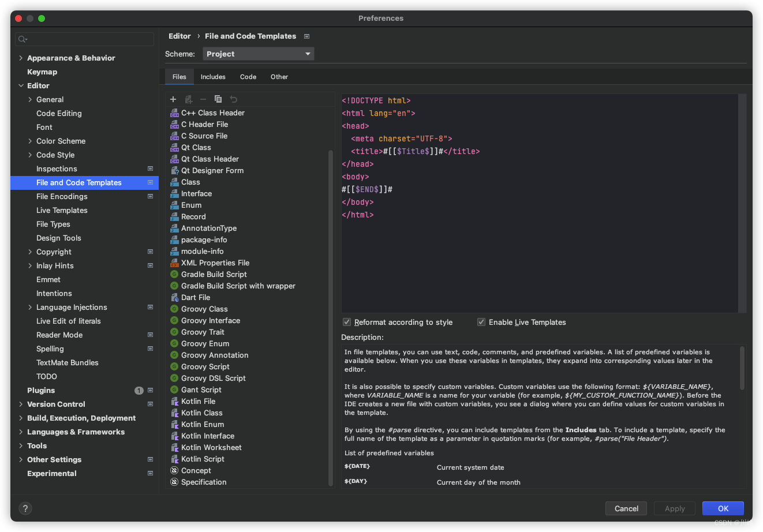Click the Gradle Build Script icon
The image size is (763, 532).
[174, 275]
